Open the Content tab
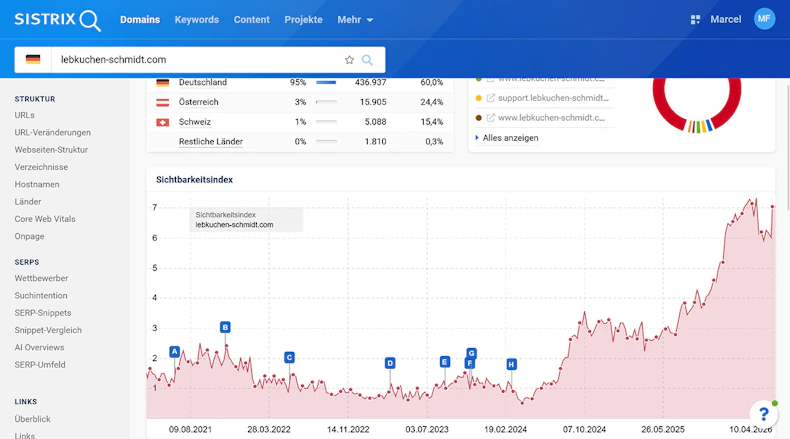Viewport: 790px width, 439px height. point(251,20)
